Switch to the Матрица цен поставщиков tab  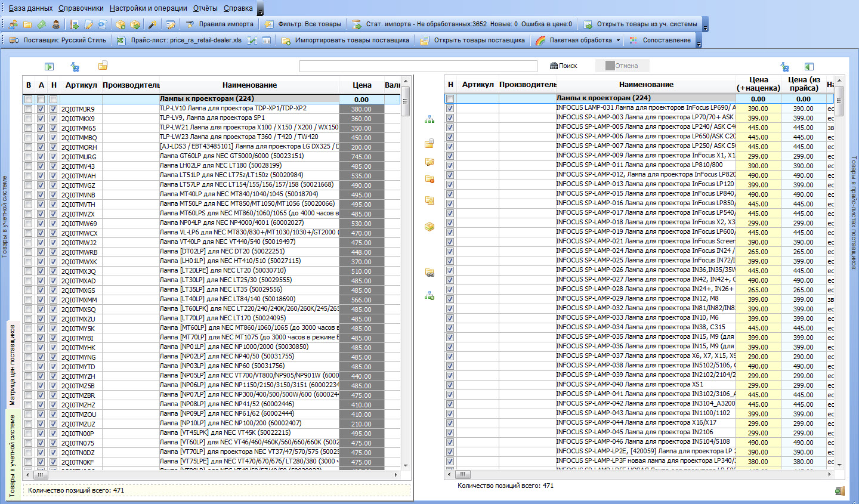point(13,365)
